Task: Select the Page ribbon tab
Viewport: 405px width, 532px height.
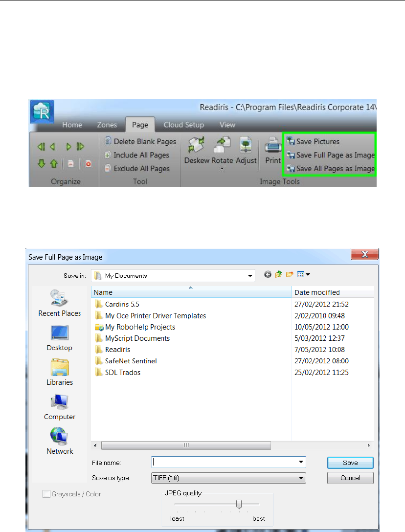Action: [140, 125]
